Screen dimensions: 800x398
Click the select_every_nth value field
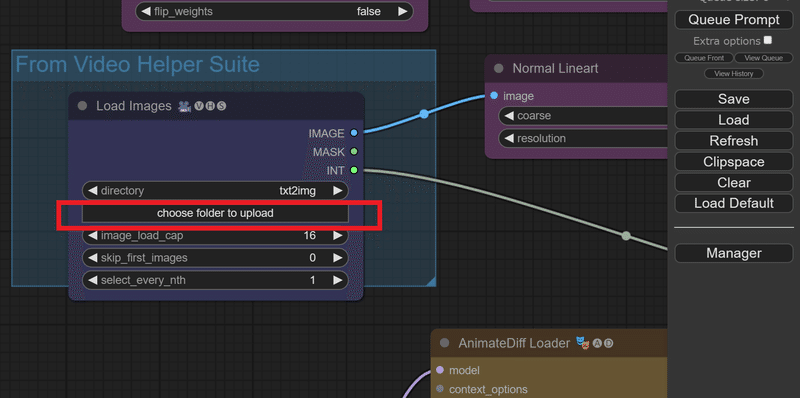pos(215,280)
